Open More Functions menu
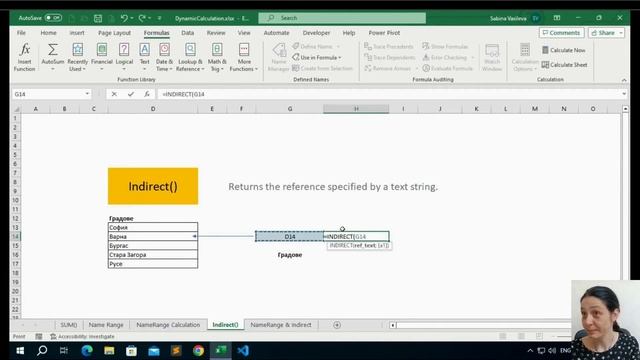 point(244,57)
